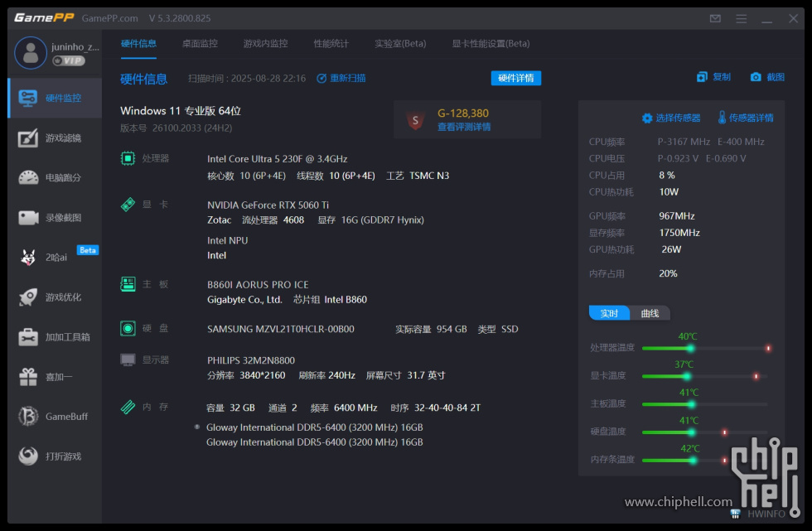Select the 曲线 curve toggle
The image size is (812, 531).
point(650,313)
